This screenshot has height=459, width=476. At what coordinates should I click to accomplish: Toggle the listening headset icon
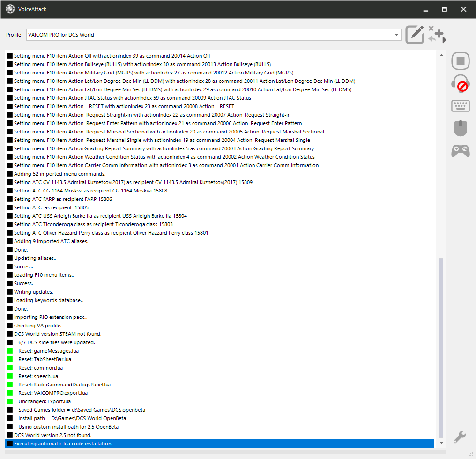point(461,83)
